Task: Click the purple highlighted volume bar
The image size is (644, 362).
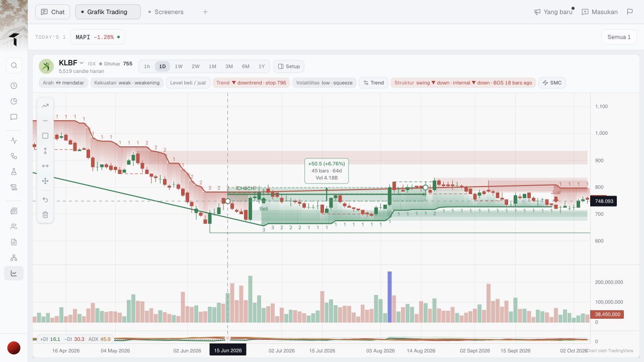Action: click(x=389, y=297)
